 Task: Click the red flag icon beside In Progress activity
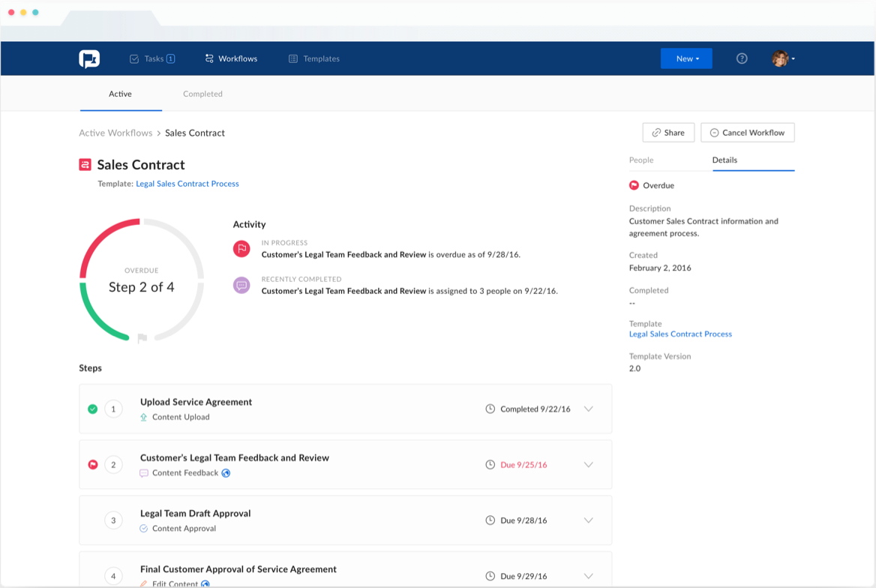point(241,248)
